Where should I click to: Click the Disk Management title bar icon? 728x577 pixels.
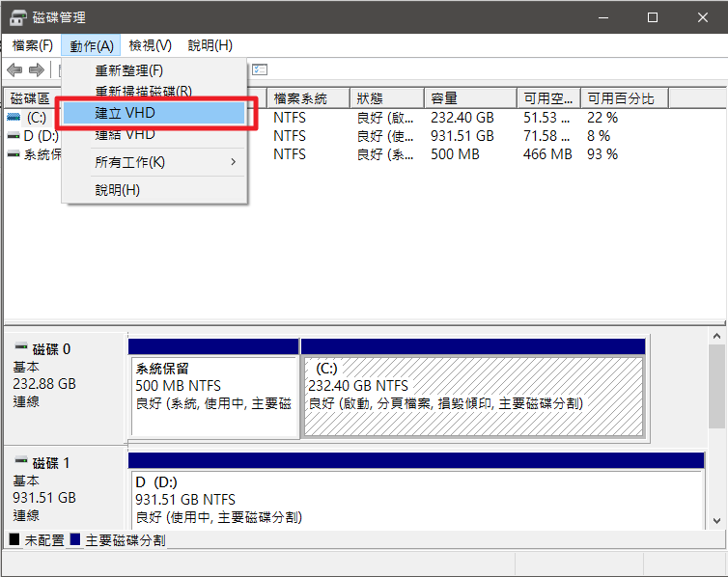(17, 17)
